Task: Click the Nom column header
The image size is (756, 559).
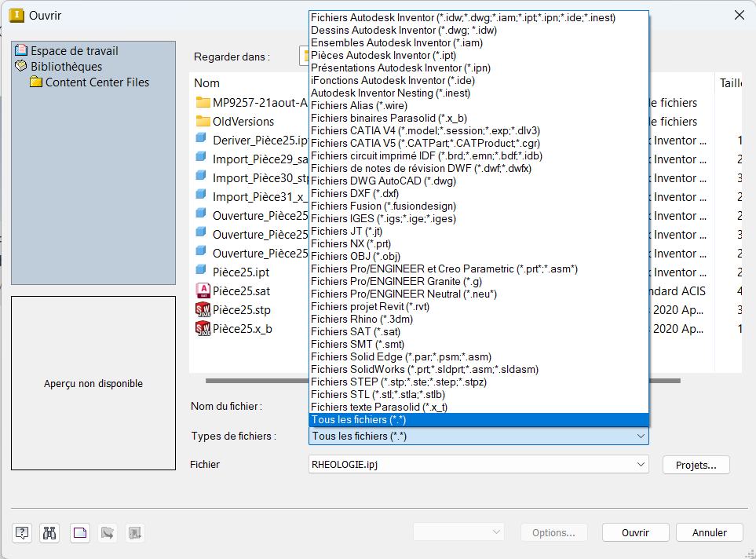Action: coord(207,83)
